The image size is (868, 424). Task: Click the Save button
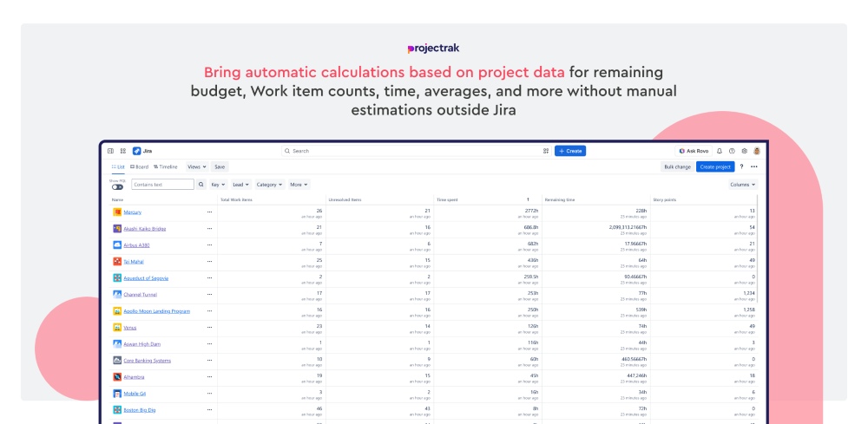pyautogui.click(x=220, y=166)
